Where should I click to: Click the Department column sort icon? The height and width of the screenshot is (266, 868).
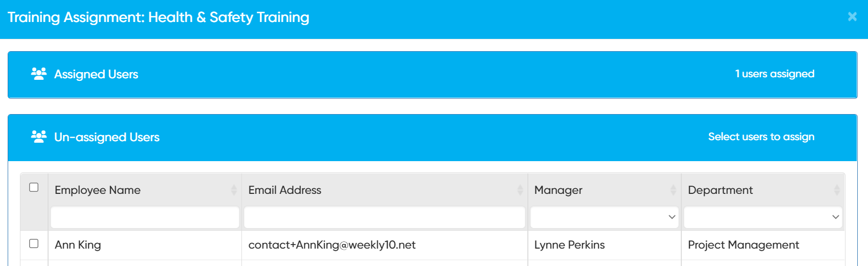click(x=837, y=190)
